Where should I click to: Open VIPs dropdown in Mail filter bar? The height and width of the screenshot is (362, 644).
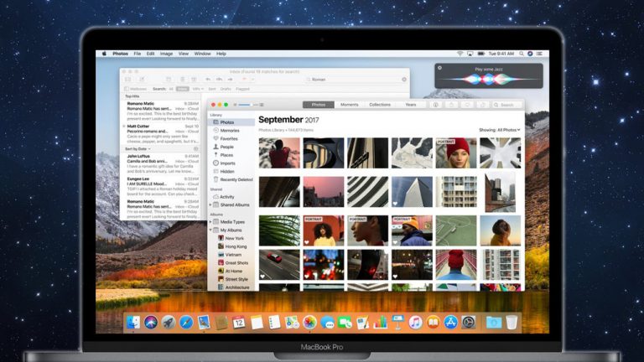click(198, 89)
